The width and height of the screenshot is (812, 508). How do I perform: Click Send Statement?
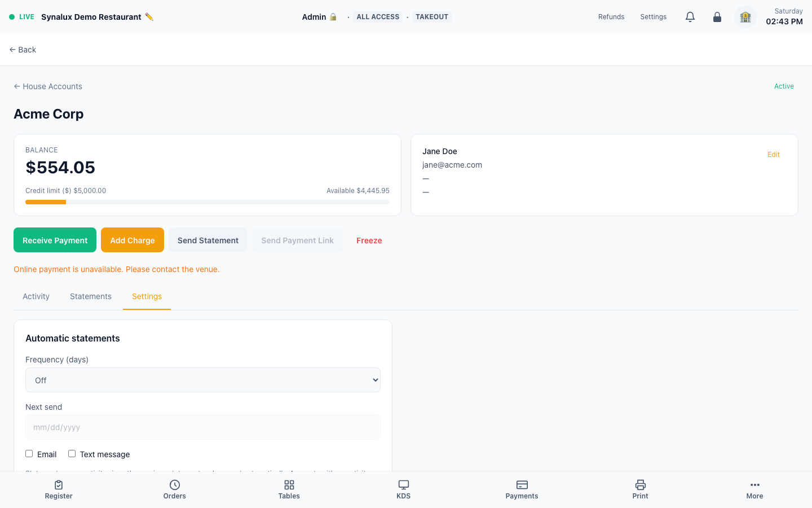(x=208, y=240)
